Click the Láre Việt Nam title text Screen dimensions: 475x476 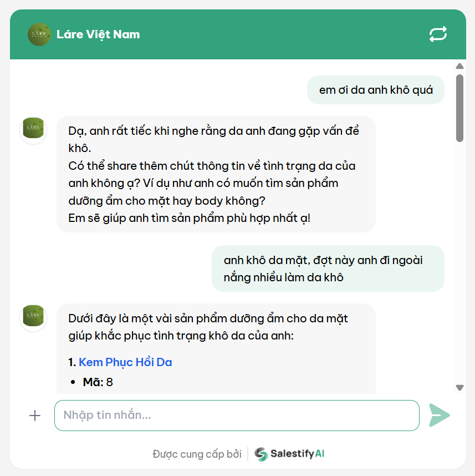click(98, 34)
